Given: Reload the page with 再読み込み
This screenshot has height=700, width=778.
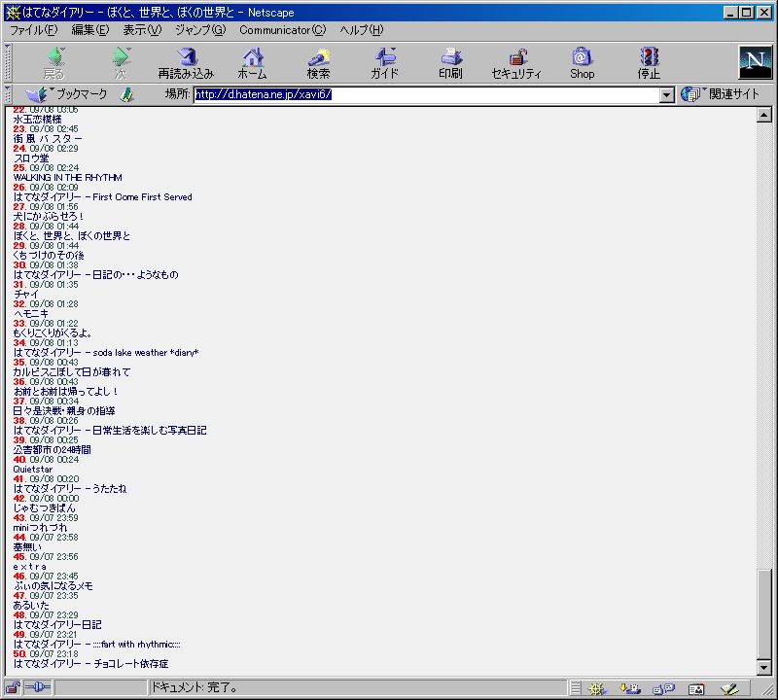Looking at the screenshot, I should tap(186, 63).
